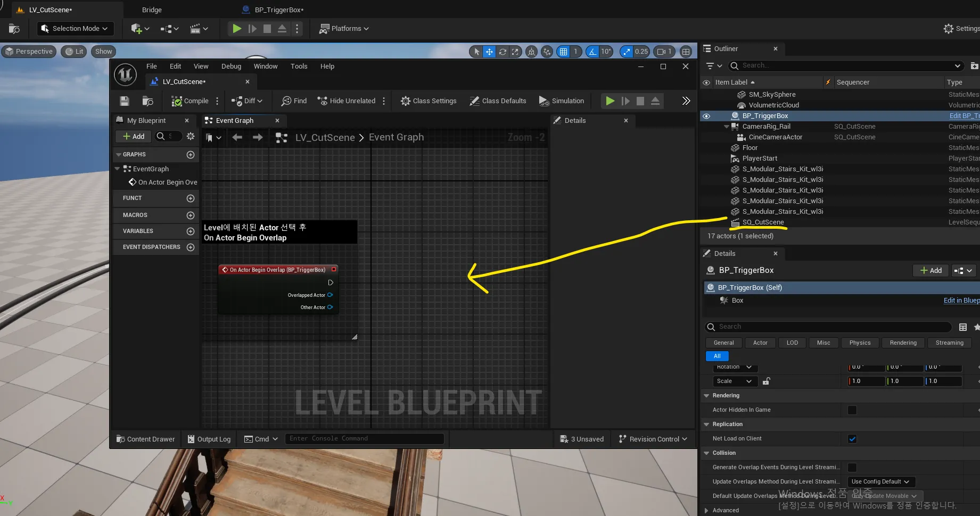Open the cinematics clapperboard menu
980x516 pixels.
[x=199, y=29]
